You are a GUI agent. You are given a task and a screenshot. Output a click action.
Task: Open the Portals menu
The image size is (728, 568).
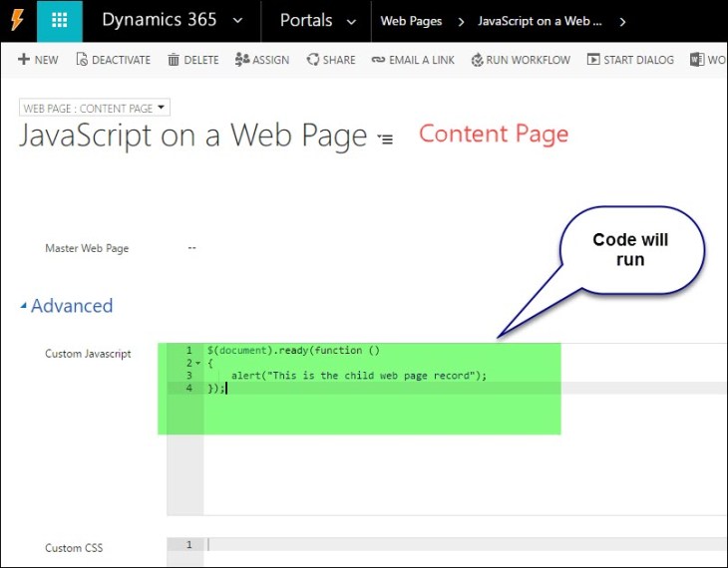click(x=306, y=20)
